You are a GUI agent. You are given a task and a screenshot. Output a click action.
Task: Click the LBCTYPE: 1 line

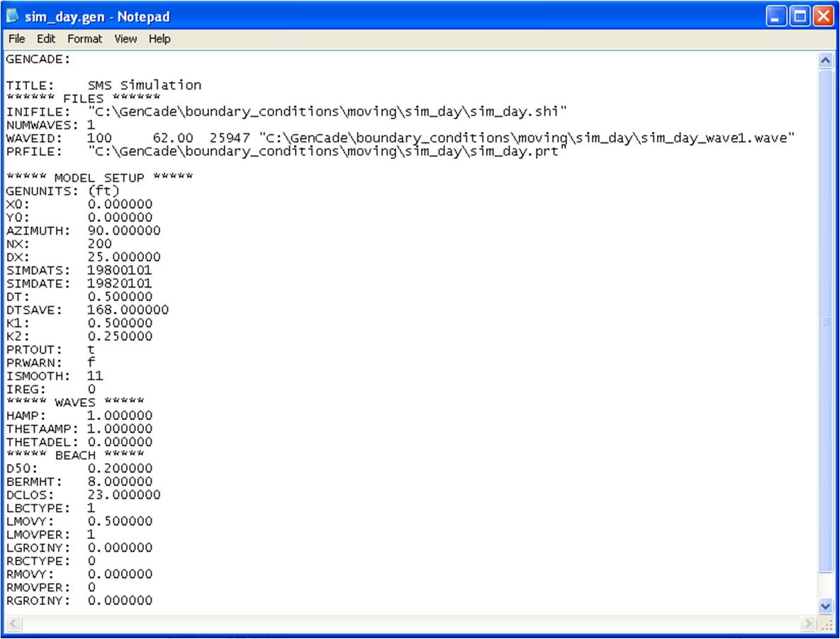click(50, 508)
